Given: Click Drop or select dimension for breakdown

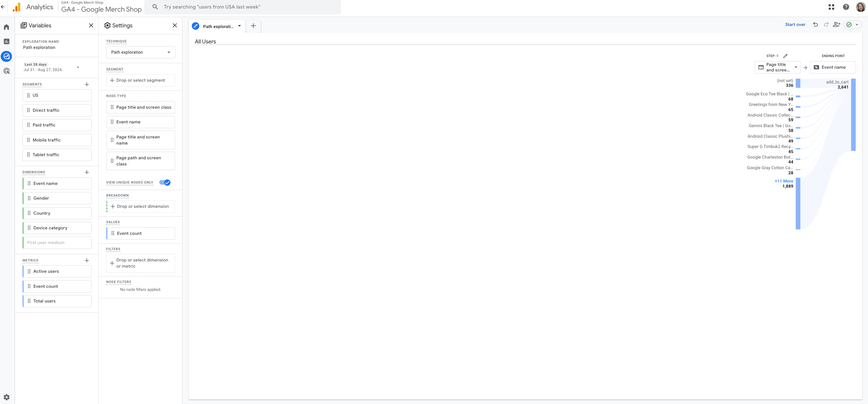Looking at the screenshot, I should 141,206.
